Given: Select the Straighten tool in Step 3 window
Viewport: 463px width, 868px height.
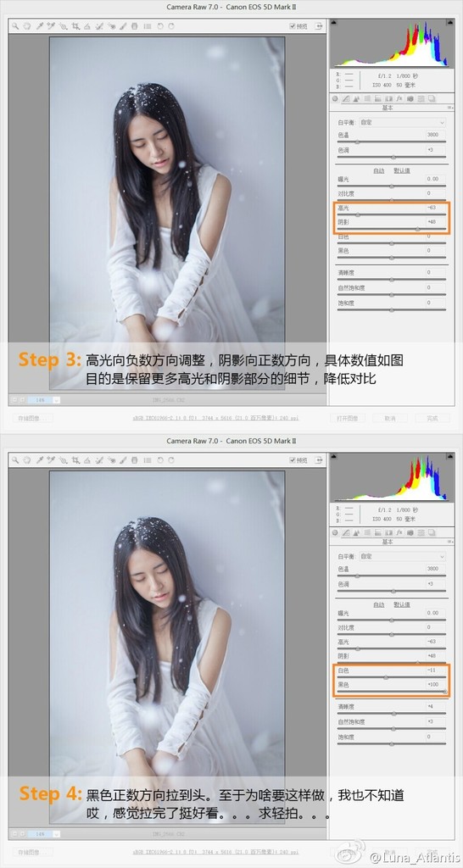Looking at the screenshot, I should click(87, 26).
